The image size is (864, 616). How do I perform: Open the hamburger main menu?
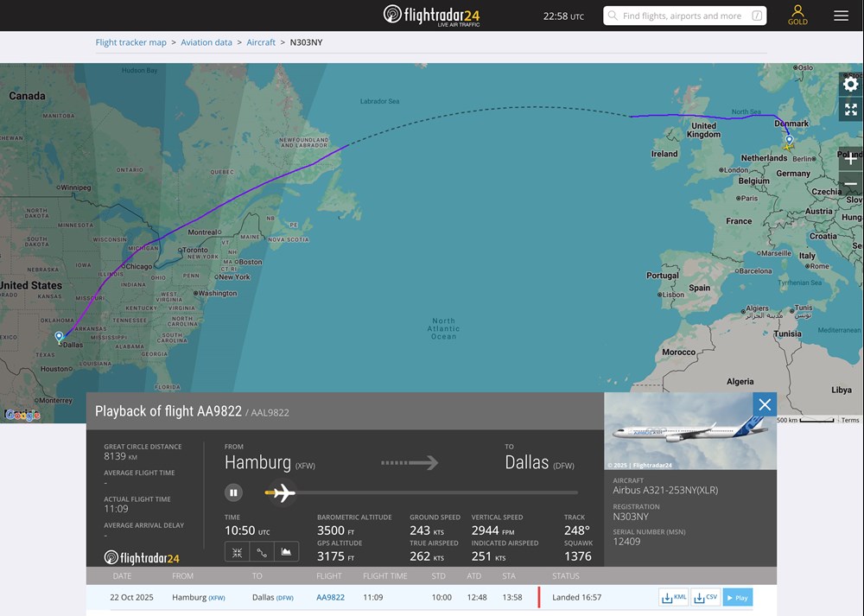(841, 16)
